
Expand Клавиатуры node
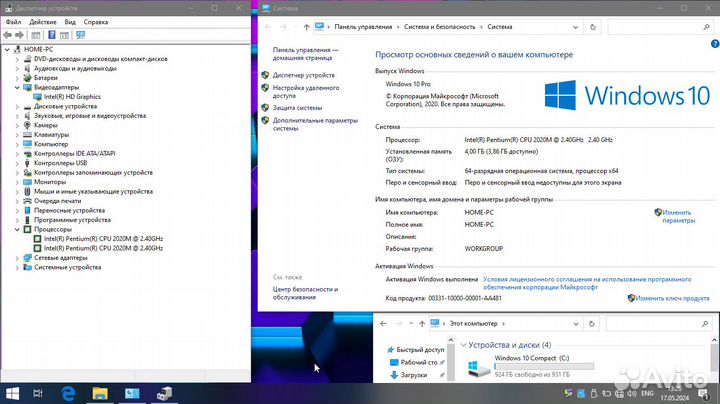(17, 135)
